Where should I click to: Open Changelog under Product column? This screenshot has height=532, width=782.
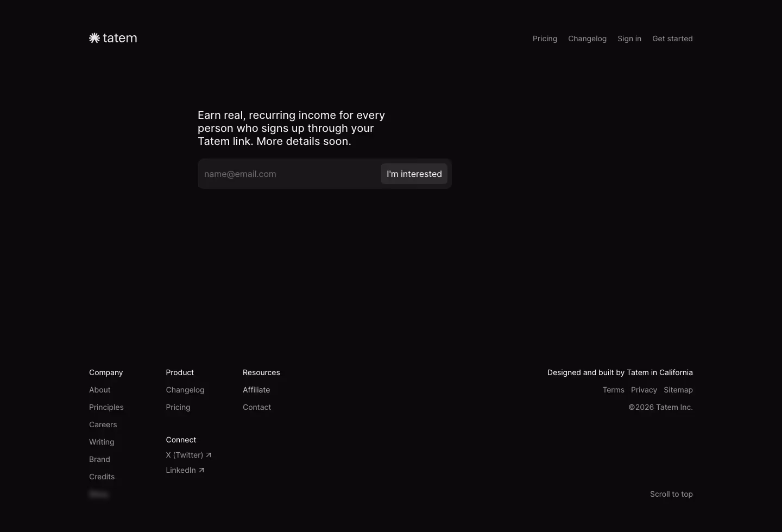click(185, 390)
